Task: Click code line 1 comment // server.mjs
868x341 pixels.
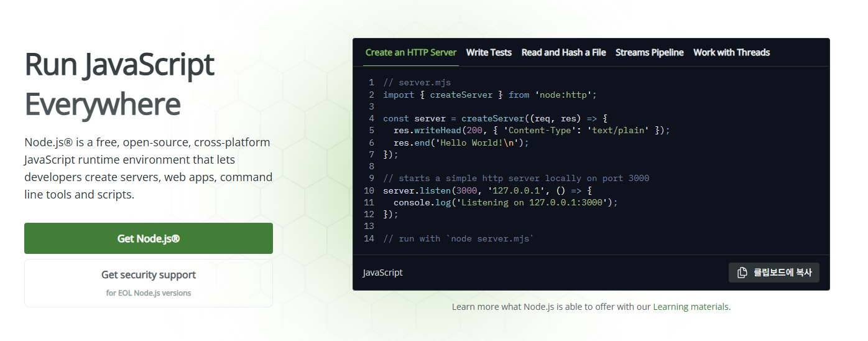Action: tap(417, 83)
